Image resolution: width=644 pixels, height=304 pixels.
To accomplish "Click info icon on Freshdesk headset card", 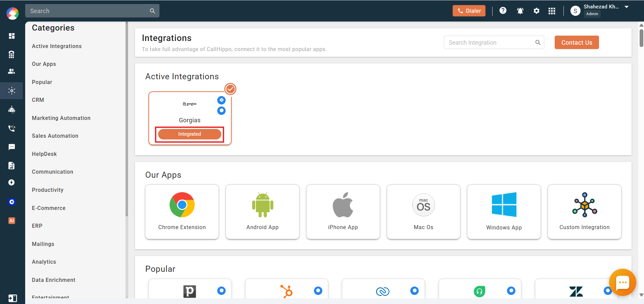I will (x=511, y=291).
